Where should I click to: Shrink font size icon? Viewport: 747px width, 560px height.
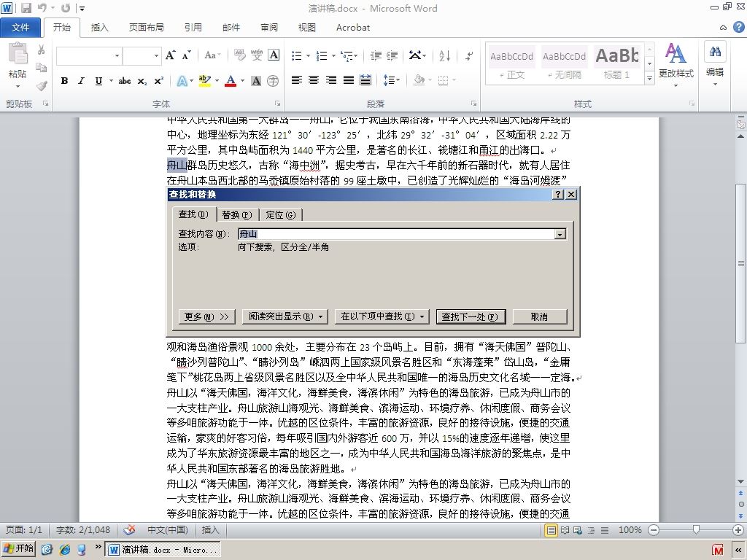coord(186,55)
